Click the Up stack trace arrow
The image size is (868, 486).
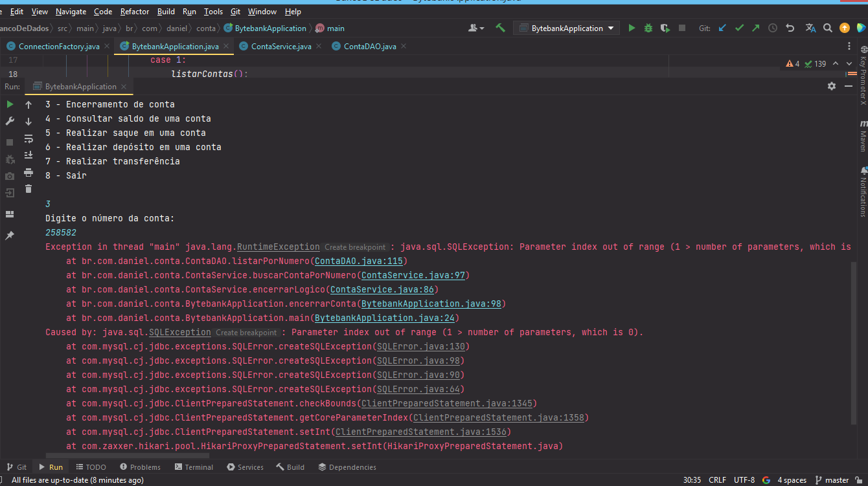coord(29,104)
